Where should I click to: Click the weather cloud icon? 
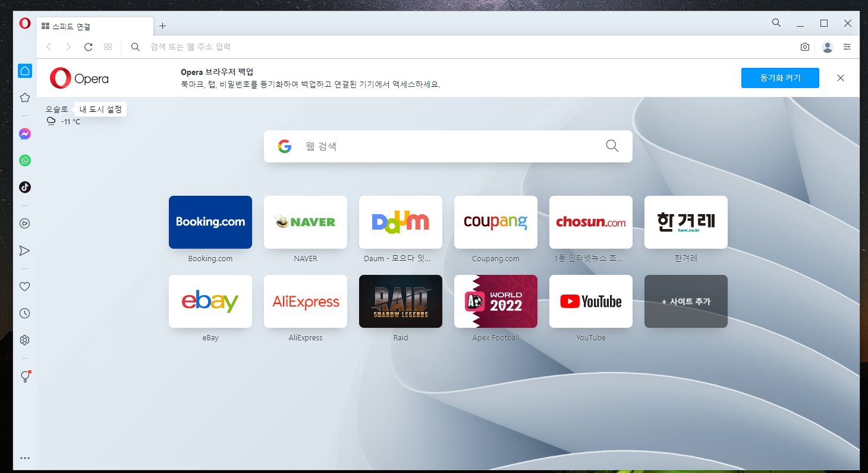point(51,121)
